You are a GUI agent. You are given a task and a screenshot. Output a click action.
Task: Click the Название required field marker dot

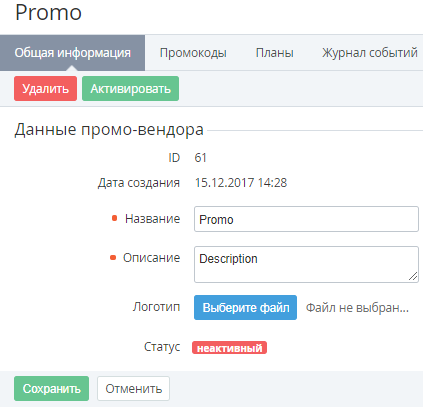114,218
